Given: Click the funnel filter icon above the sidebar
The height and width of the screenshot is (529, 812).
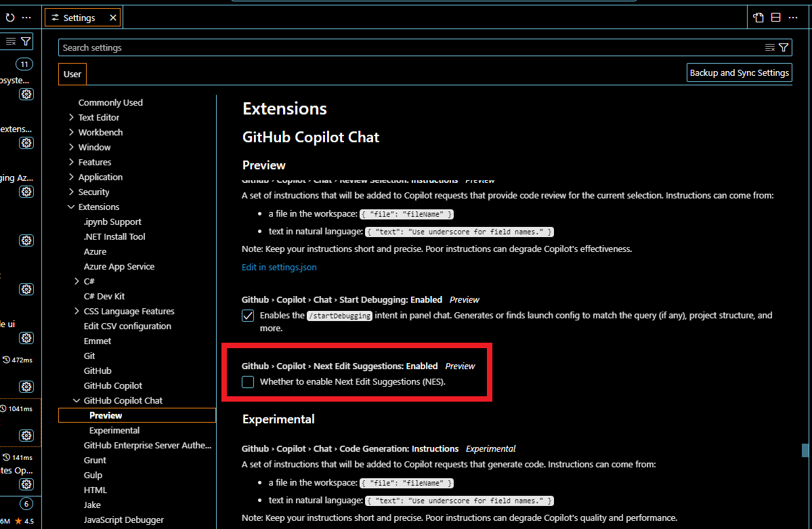Looking at the screenshot, I should [26, 41].
